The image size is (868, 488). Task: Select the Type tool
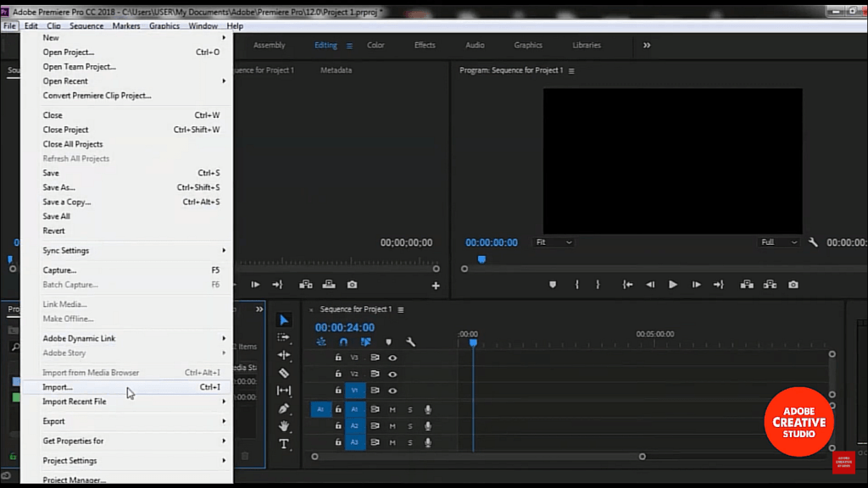click(x=283, y=444)
